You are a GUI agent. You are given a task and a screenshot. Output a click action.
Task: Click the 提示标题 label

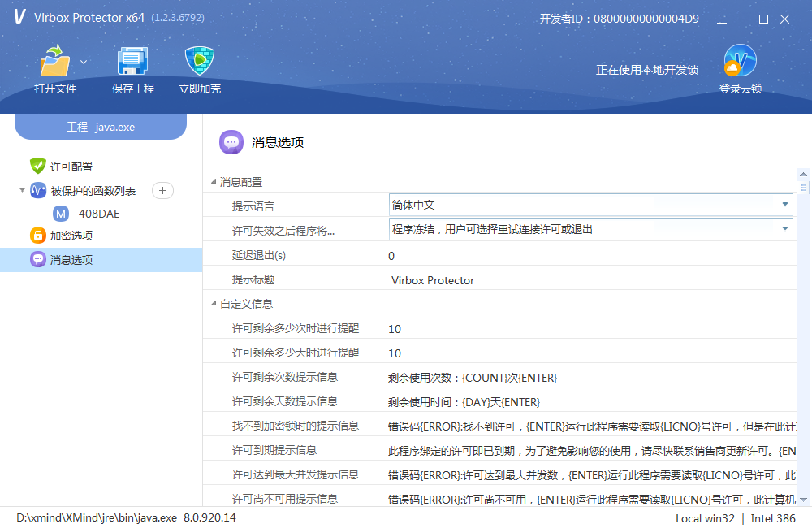coord(253,279)
